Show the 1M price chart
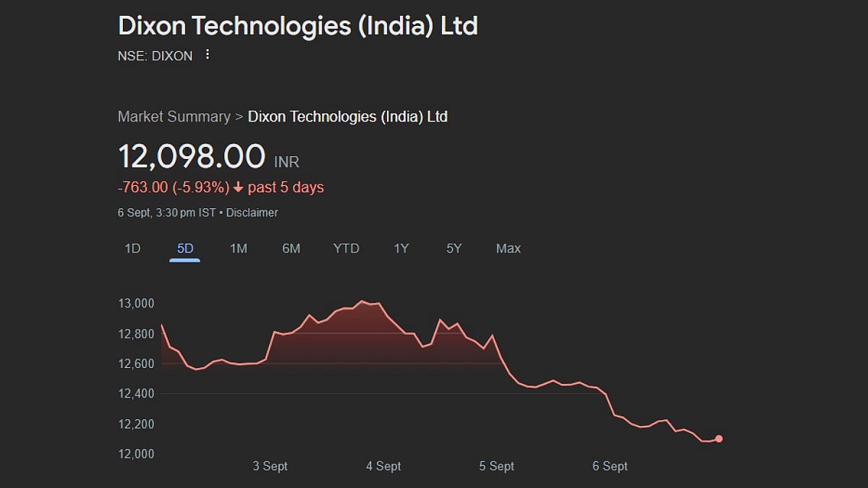This screenshot has height=488, width=868. click(x=238, y=249)
